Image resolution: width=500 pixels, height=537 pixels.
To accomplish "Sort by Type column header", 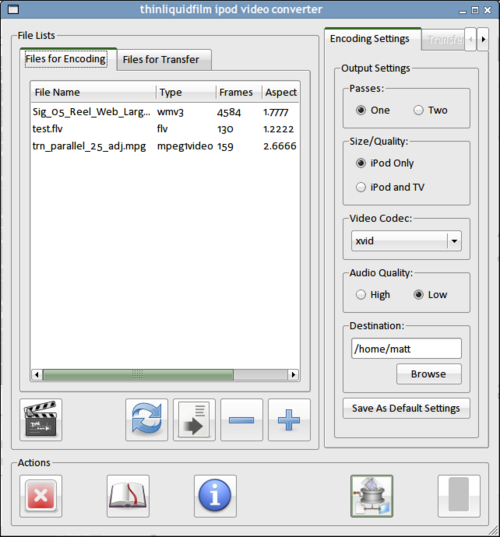I will click(x=186, y=92).
